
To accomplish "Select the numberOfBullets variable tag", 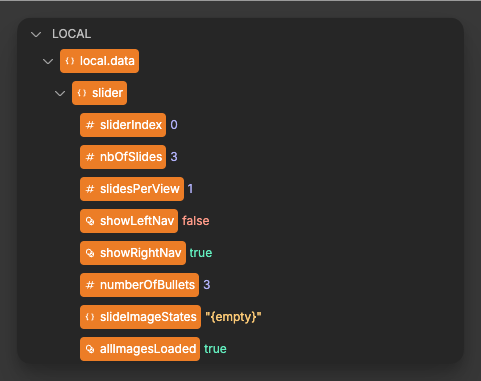I will (139, 285).
